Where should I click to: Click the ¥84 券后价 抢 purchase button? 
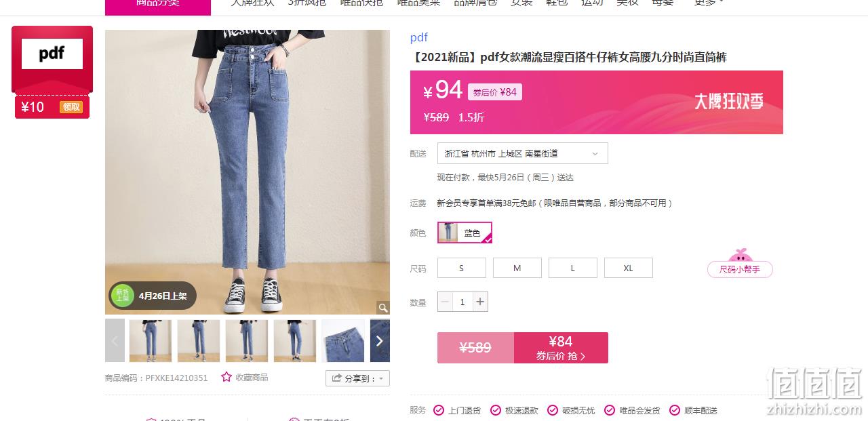[561, 348]
